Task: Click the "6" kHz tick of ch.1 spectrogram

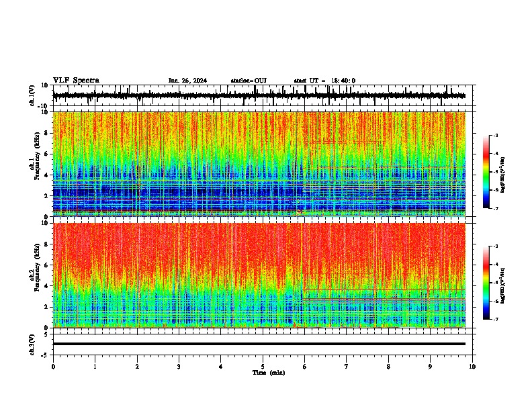Action: (x=47, y=154)
